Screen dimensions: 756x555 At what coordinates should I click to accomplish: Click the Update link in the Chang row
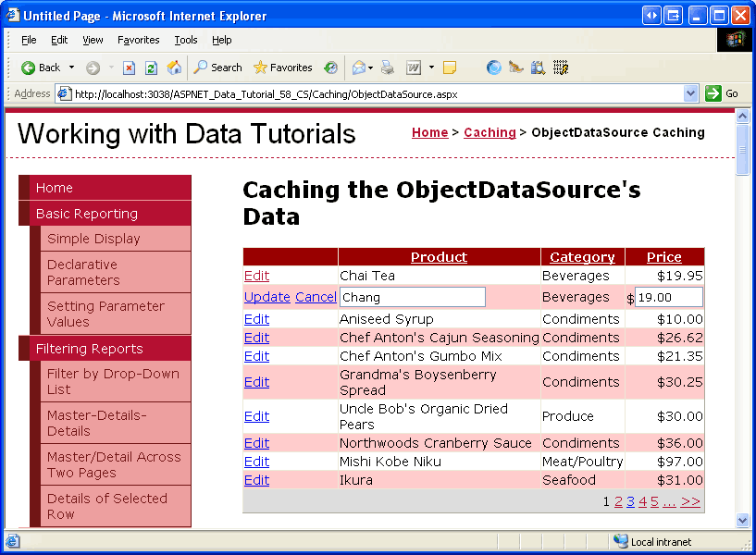266,297
